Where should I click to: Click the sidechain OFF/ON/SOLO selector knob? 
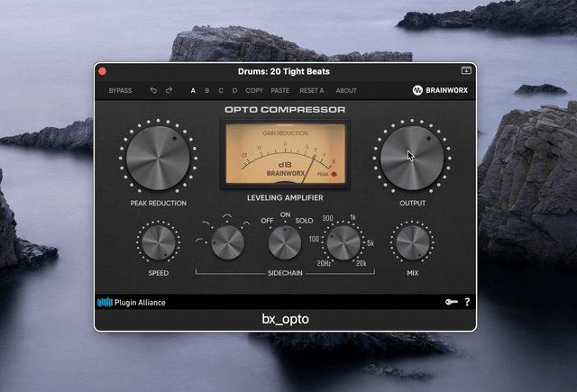(x=285, y=242)
